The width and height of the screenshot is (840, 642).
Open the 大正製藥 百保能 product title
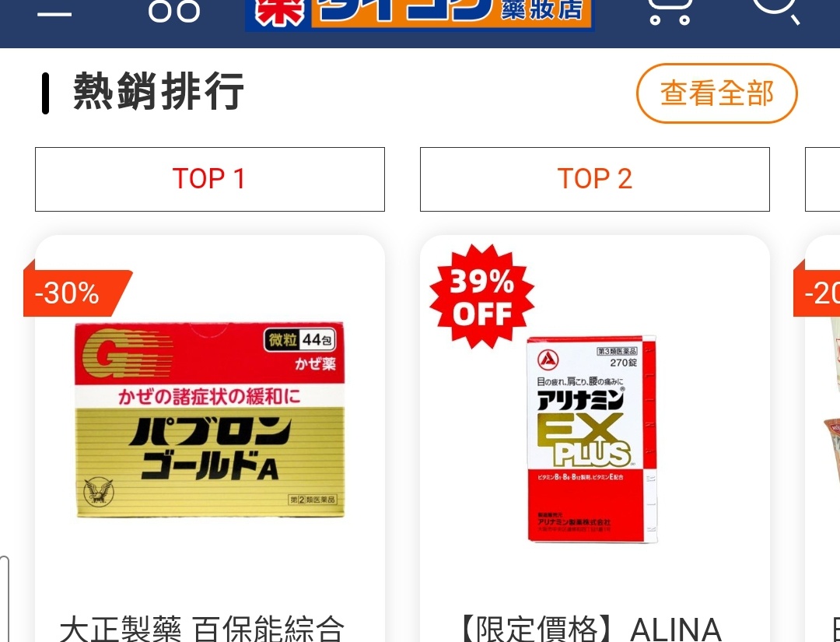coord(202,628)
